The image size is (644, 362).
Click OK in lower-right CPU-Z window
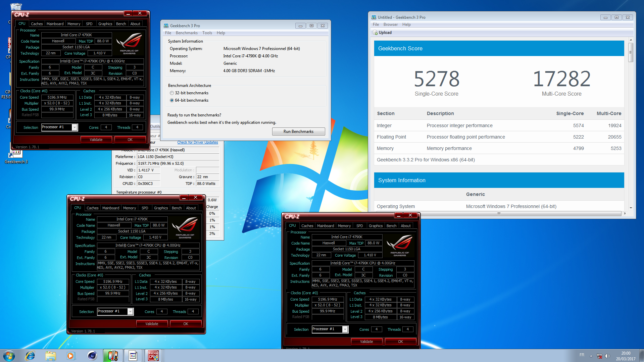coord(401,342)
